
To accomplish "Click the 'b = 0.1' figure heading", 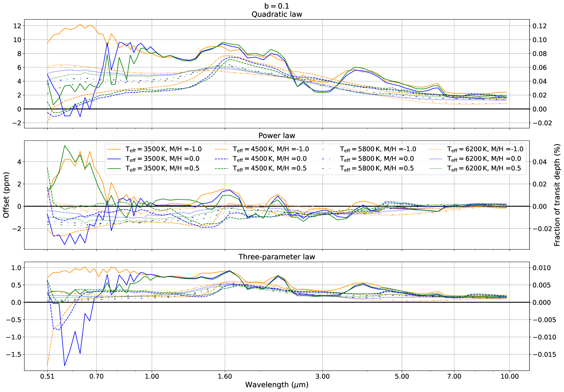I will coord(276,6).
